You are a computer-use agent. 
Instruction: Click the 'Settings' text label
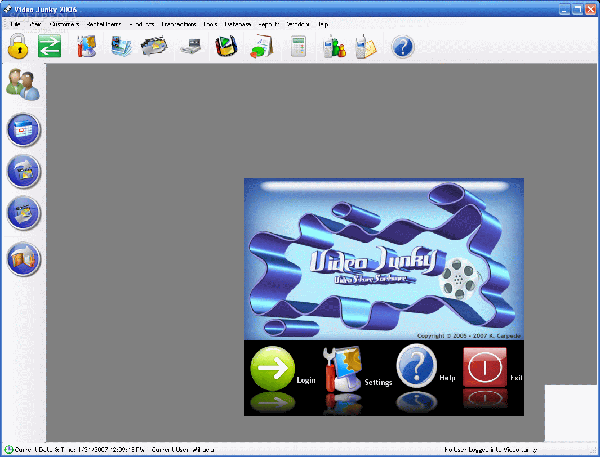(378, 382)
